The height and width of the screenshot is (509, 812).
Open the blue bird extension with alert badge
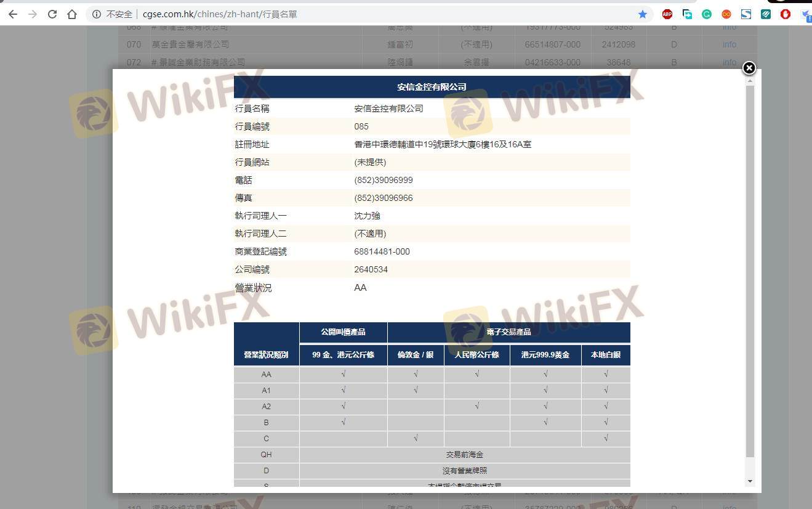[x=805, y=14]
